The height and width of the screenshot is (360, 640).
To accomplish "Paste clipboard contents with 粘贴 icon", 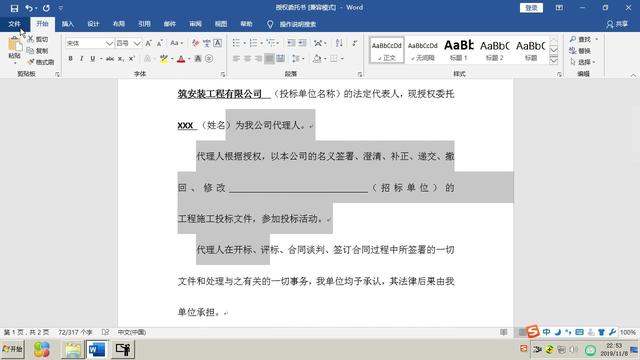I will click(14, 44).
